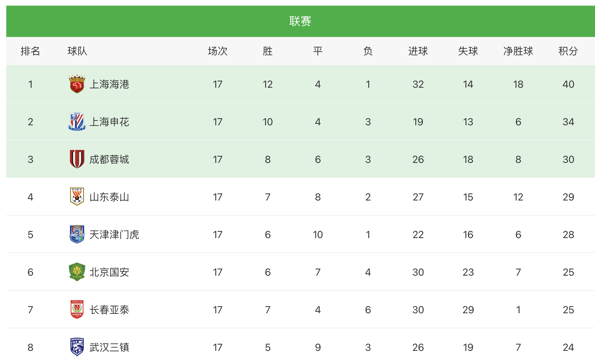Open the 上海海港 team name link
Viewport: 595px width, 364px height.
[109, 84]
